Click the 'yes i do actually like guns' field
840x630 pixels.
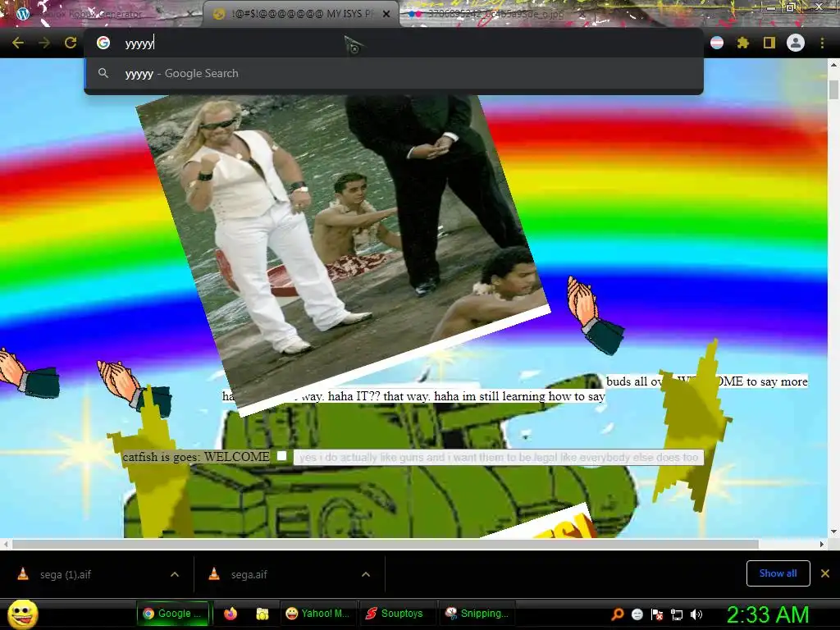coord(498,457)
